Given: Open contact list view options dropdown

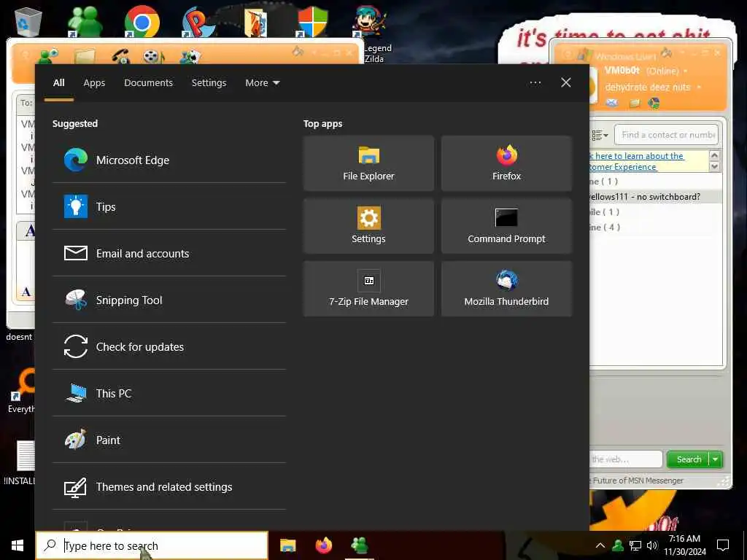Looking at the screenshot, I should coord(600,135).
